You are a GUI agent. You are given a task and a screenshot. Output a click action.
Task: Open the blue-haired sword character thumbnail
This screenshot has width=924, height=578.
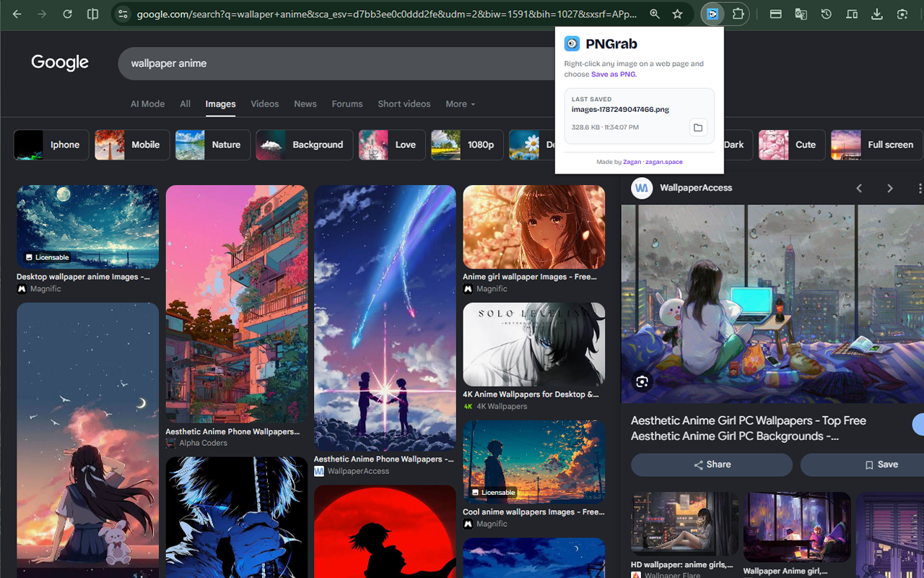237,517
